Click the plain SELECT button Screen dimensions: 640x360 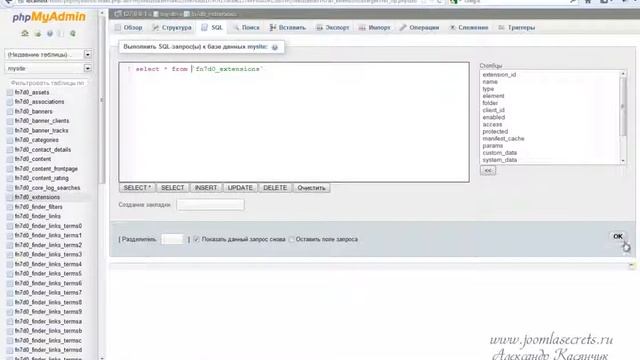[x=173, y=188]
